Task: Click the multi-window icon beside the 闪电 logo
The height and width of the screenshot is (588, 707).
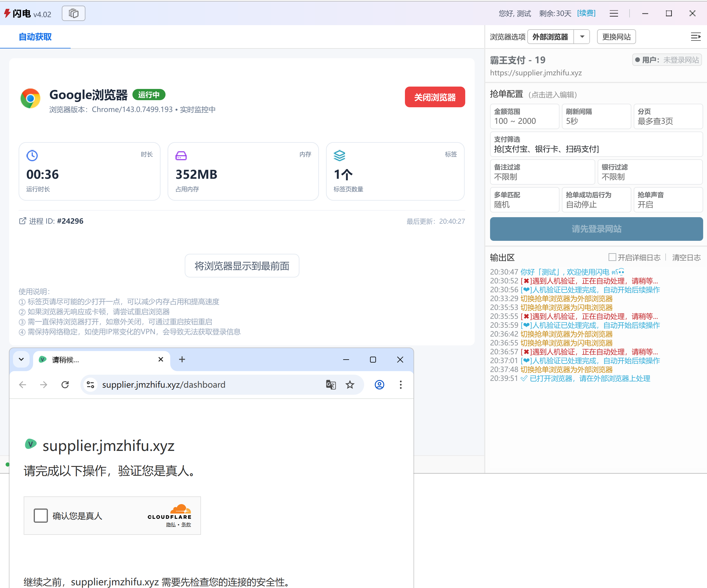Action: (73, 14)
